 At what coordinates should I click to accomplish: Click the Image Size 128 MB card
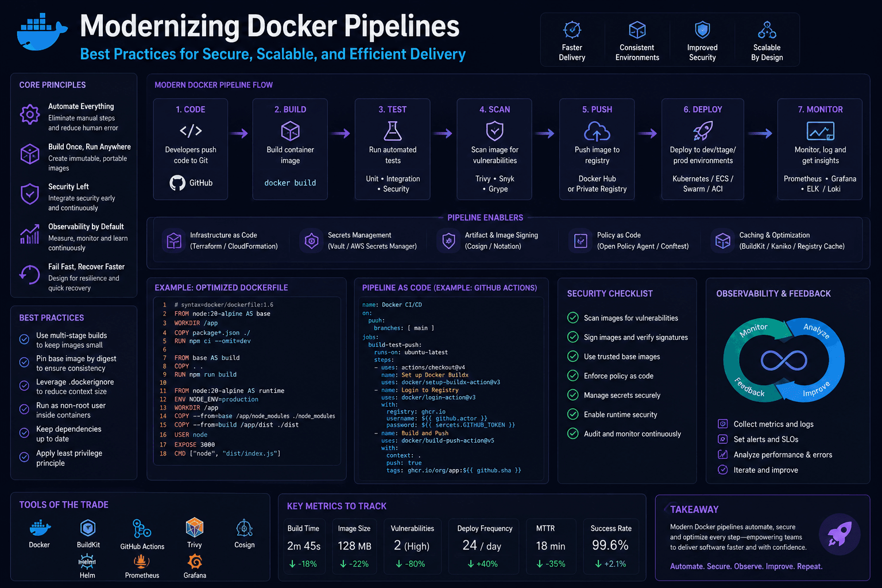[x=354, y=546]
